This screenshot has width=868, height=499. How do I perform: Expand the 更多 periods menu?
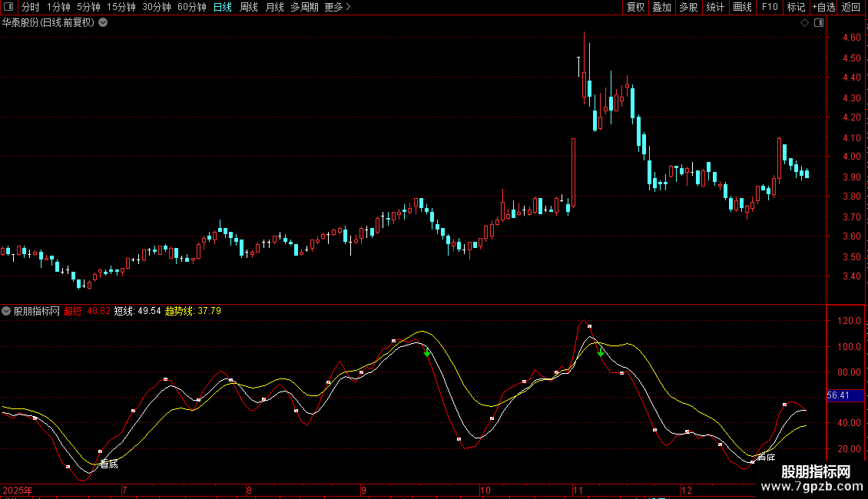[337, 7]
